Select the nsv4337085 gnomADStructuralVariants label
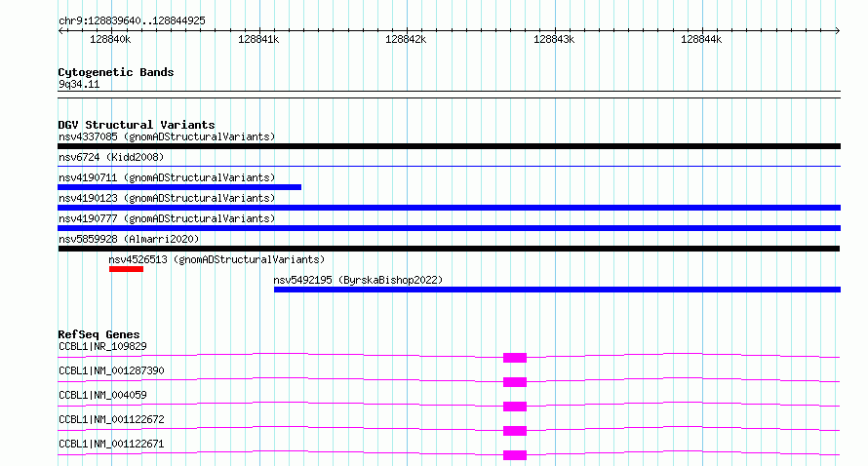Viewport: 868px width, 466px height. click(x=167, y=136)
